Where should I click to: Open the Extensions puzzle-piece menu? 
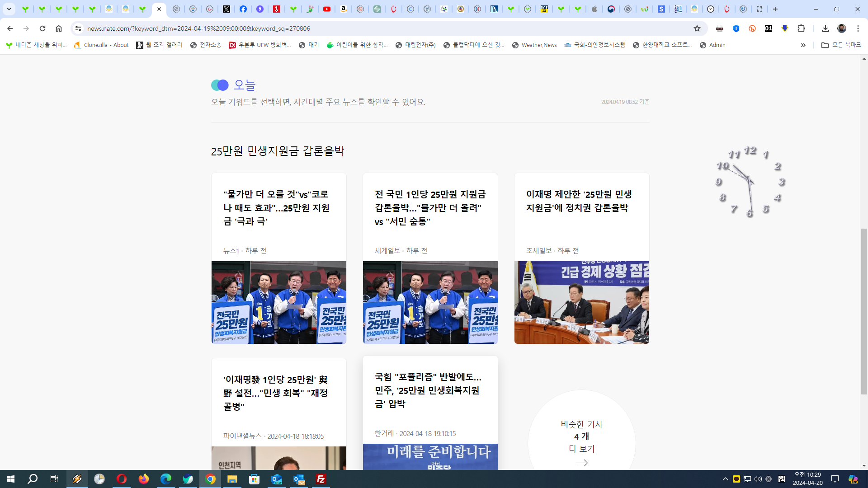tap(801, 28)
